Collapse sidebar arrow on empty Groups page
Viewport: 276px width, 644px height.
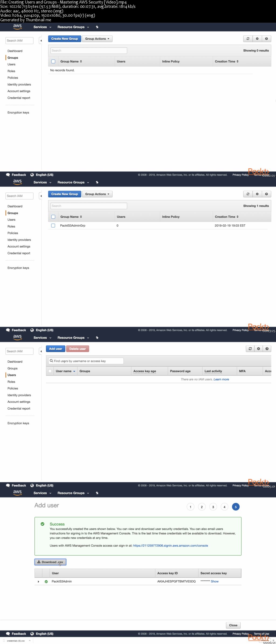(41, 41)
